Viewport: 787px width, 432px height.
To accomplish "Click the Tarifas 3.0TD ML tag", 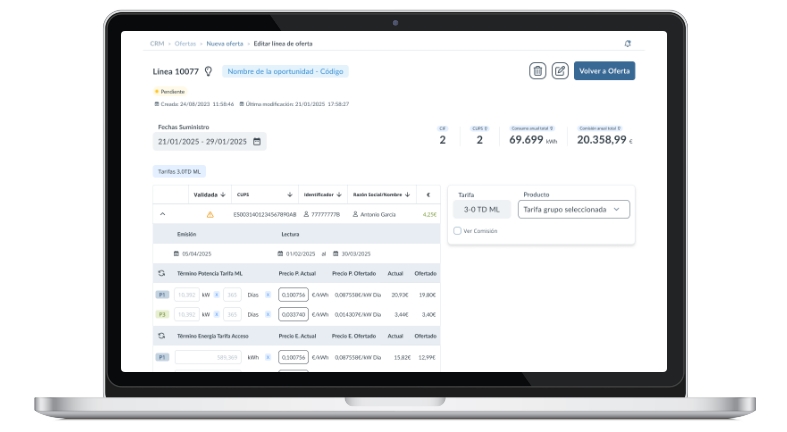I will pyautogui.click(x=179, y=171).
